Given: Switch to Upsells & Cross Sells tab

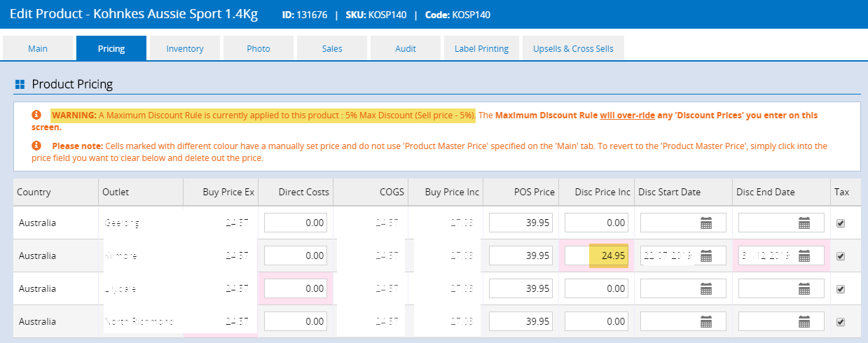Looking at the screenshot, I should 573,48.
